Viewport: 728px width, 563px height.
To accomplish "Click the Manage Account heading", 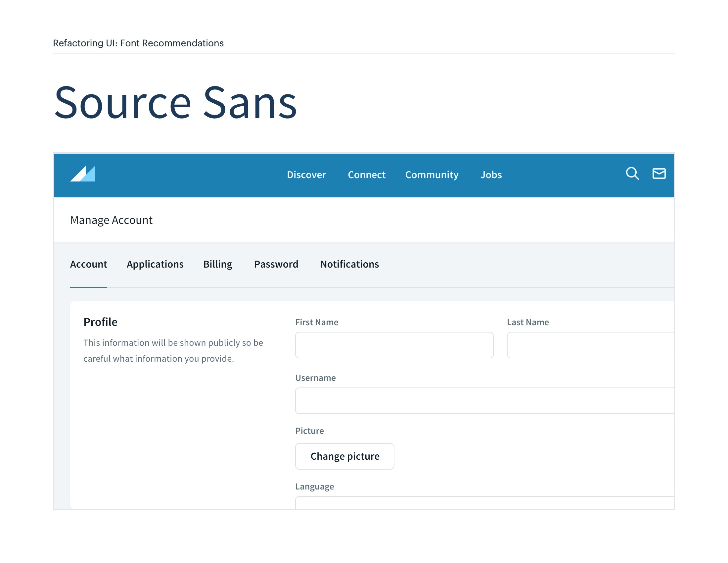I will click(x=111, y=220).
